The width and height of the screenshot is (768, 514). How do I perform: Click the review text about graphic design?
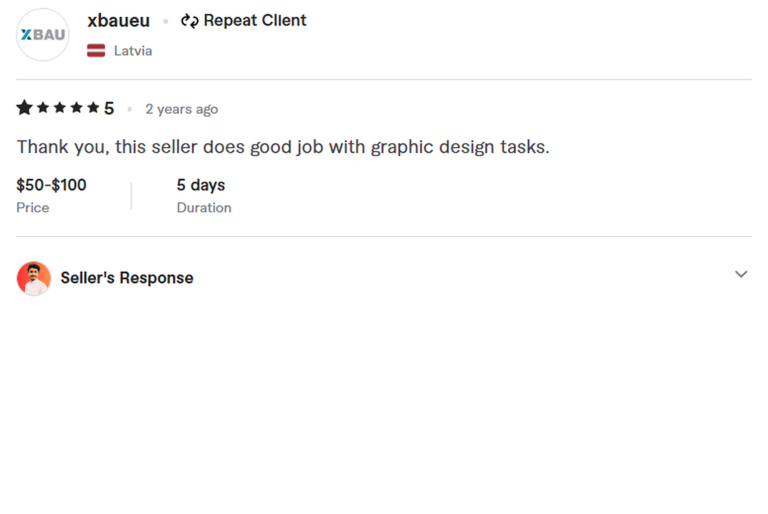click(283, 147)
